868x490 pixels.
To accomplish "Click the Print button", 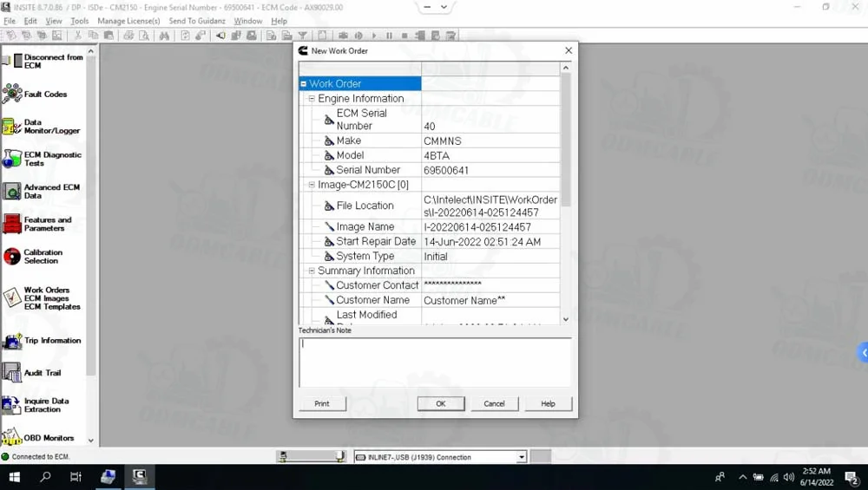I will (322, 403).
